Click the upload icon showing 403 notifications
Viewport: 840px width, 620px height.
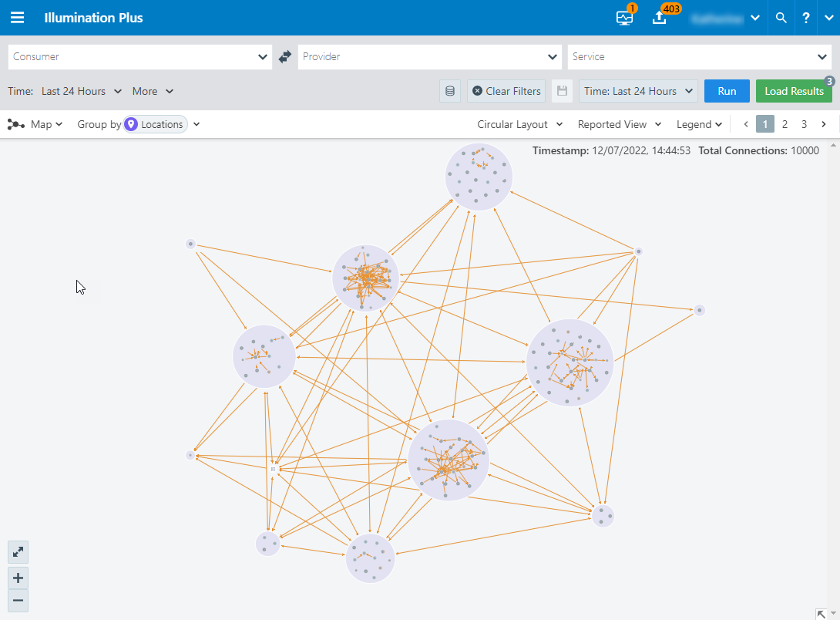(659, 17)
